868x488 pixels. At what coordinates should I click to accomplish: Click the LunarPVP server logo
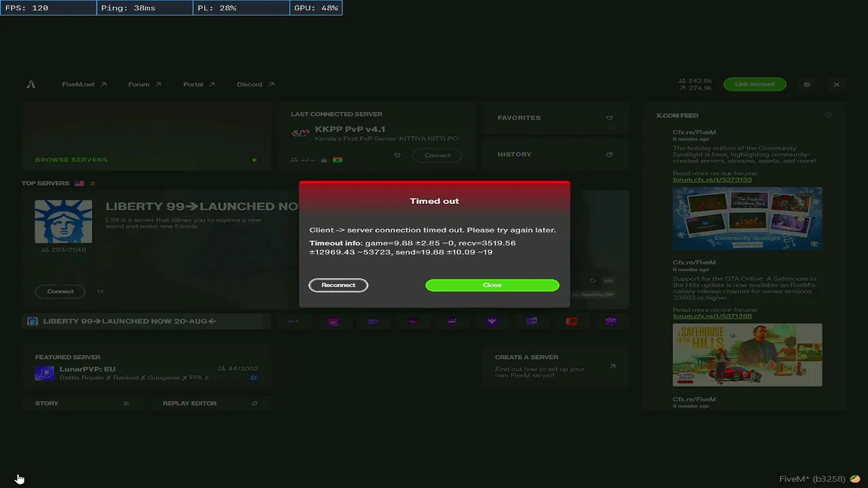[45, 373]
